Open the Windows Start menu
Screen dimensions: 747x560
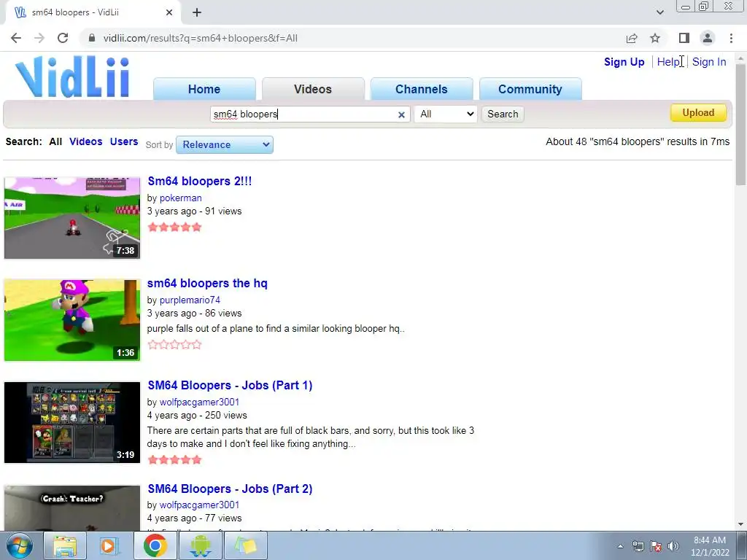(x=20, y=545)
